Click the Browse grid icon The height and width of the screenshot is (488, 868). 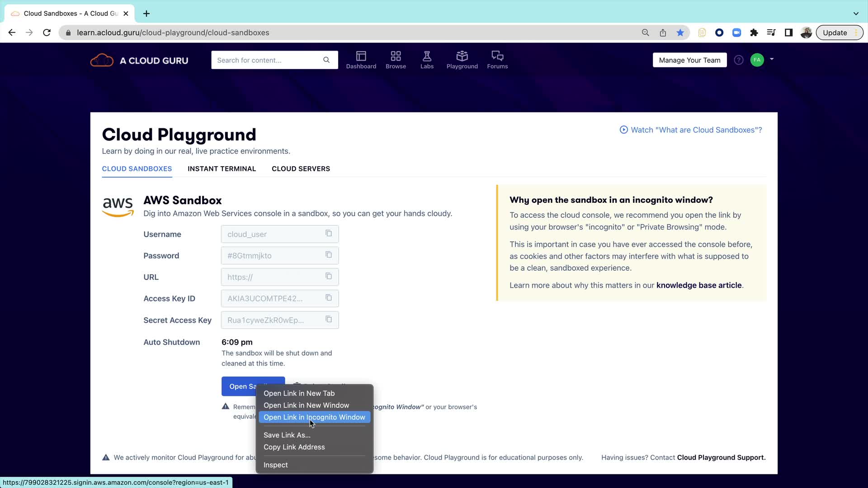tap(396, 60)
